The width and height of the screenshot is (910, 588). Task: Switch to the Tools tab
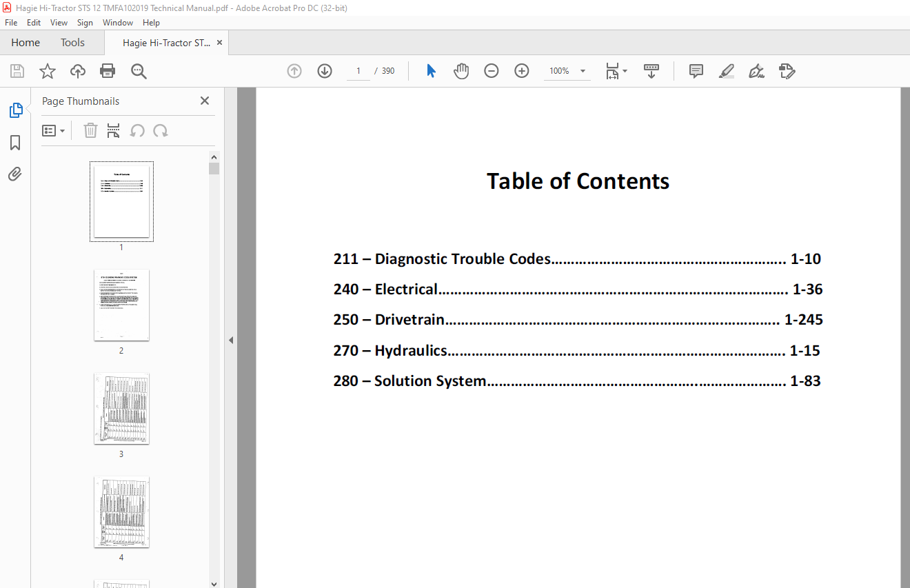pyautogui.click(x=72, y=43)
